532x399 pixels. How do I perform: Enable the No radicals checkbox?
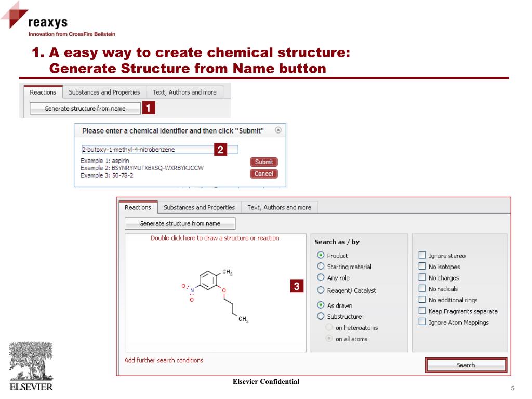[x=422, y=288]
